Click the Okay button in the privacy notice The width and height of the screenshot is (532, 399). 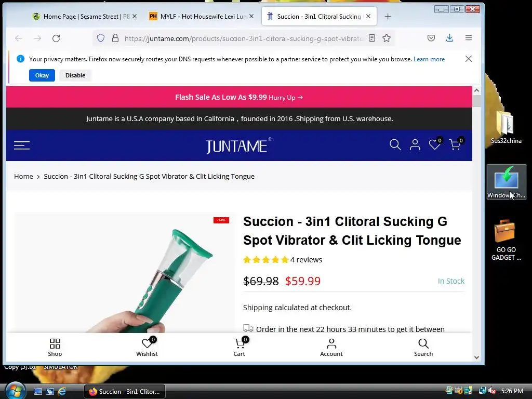click(42, 75)
